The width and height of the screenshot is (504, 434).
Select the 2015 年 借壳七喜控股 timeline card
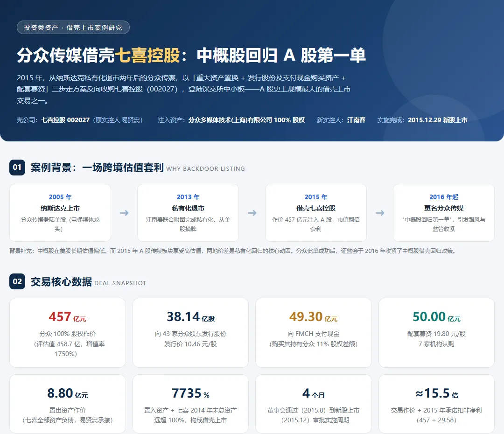[x=315, y=213]
